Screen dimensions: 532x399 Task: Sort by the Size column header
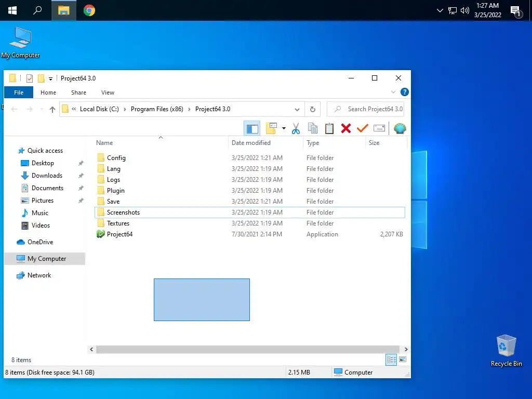[374, 143]
